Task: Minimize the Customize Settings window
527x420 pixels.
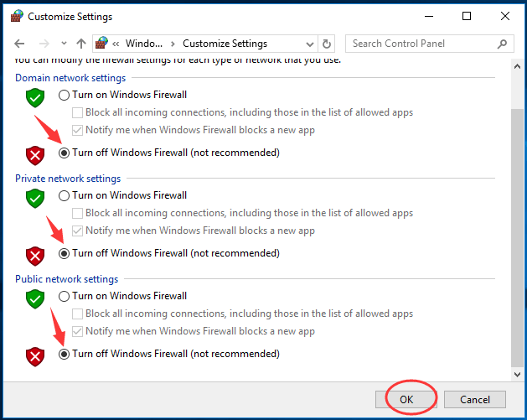Action: [x=429, y=16]
